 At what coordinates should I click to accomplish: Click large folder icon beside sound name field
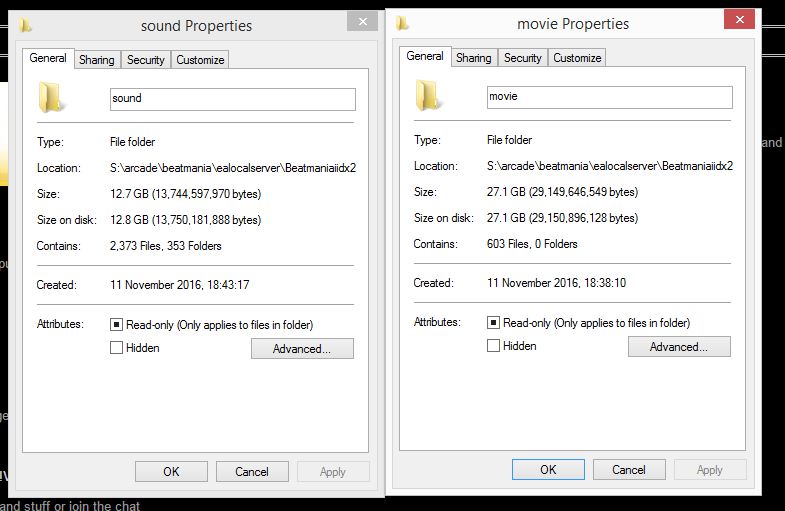pos(51,97)
